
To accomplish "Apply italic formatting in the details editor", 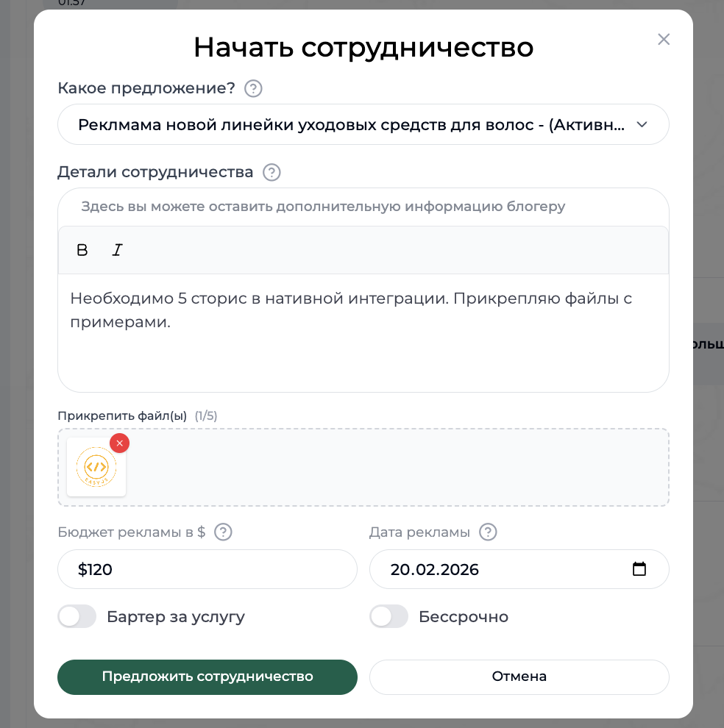I will (117, 250).
